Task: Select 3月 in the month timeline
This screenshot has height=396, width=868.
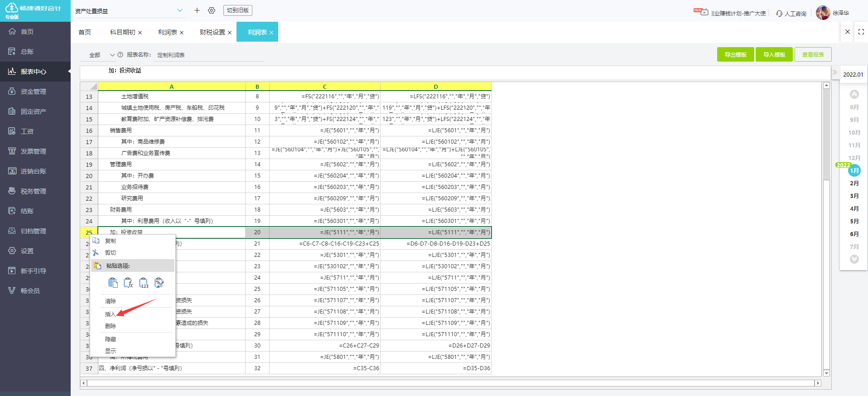Action: (x=854, y=196)
